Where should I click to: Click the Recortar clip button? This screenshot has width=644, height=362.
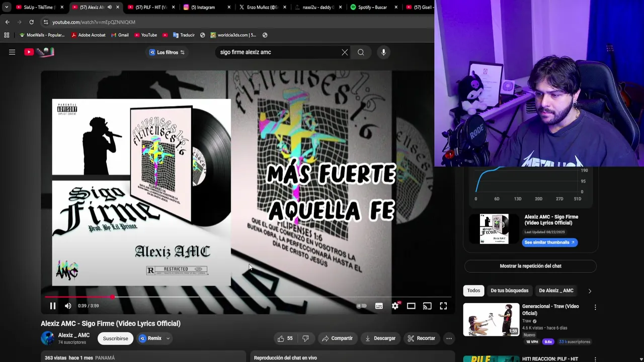tap(421, 338)
